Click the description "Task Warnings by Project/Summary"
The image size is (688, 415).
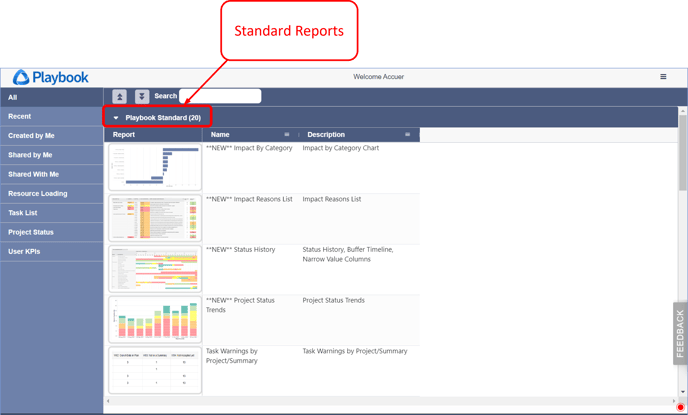click(x=355, y=351)
